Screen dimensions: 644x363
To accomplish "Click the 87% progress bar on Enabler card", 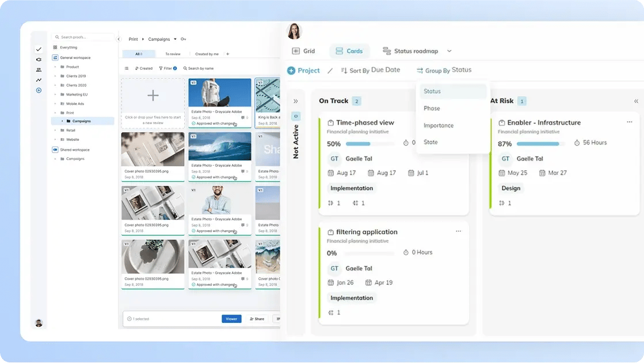I will [538, 144].
